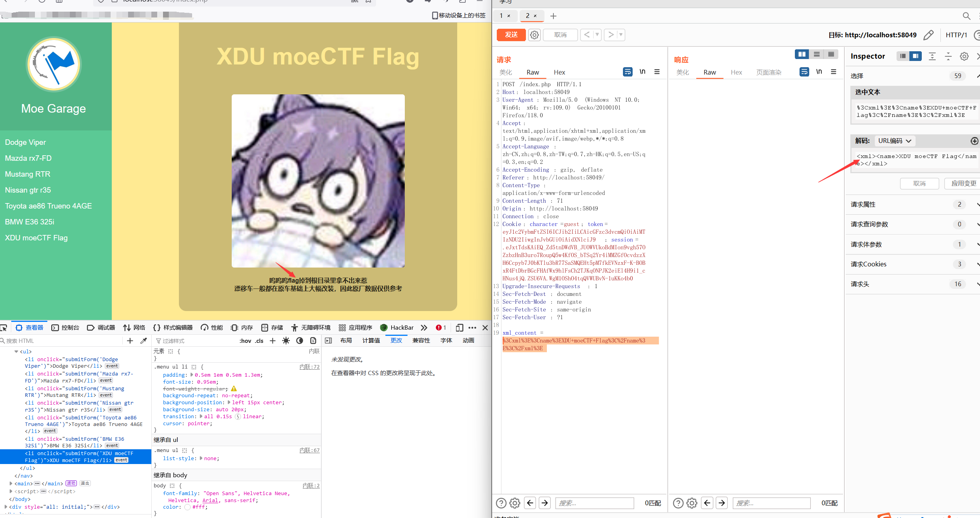The width and height of the screenshot is (980, 518).
Task: Switch to the 页面渲染 response tab
Action: [x=768, y=72]
